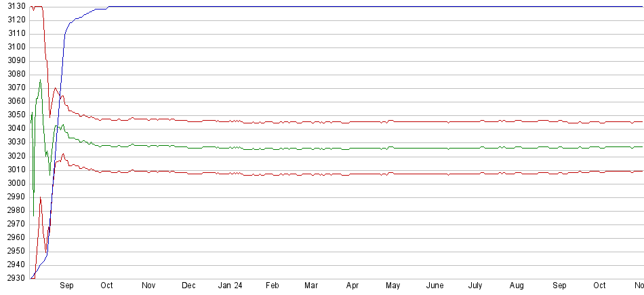Click the July axis label
Image resolution: width=644 pixels, height=295 pixels.
click(x=476, y=286)
